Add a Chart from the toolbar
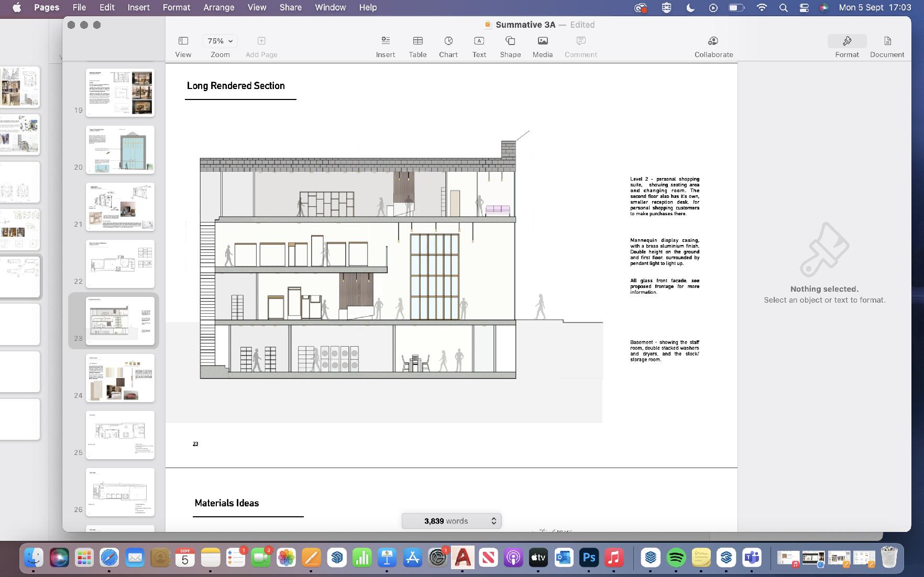 coord(448,46)
